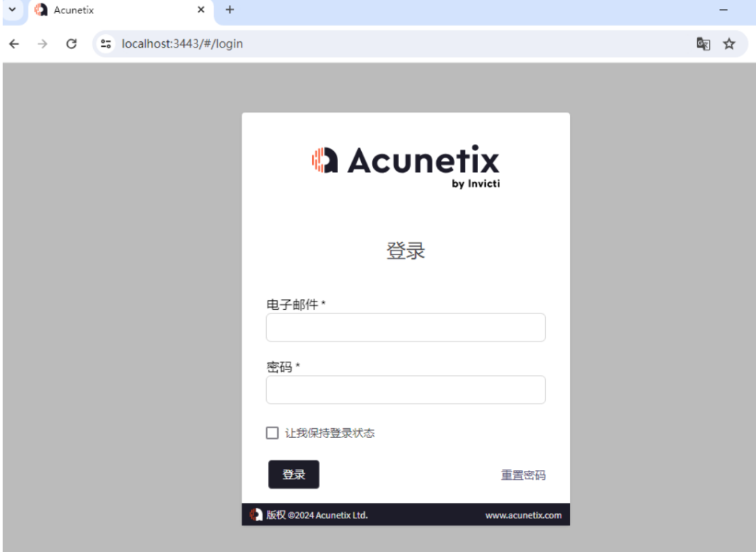Viewport: 756px width, 552px height.
Task: Focus the 电子邮件 email input field
Action: point(405,327)
